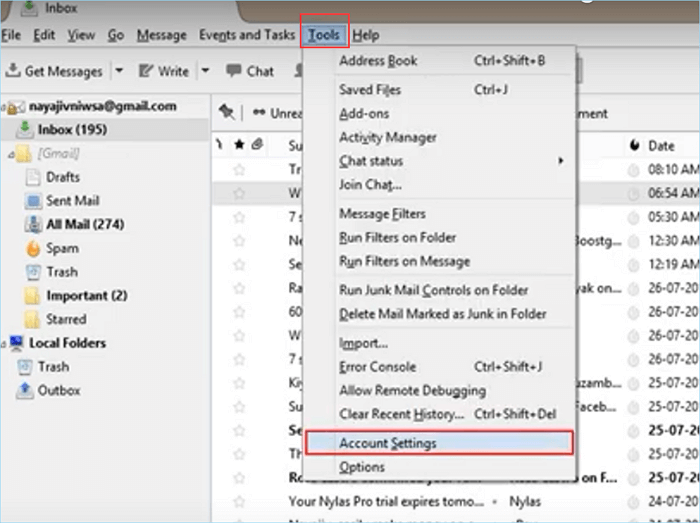Open the Drafts folder
Screen dimensions: 700x523
pos(53,177)
